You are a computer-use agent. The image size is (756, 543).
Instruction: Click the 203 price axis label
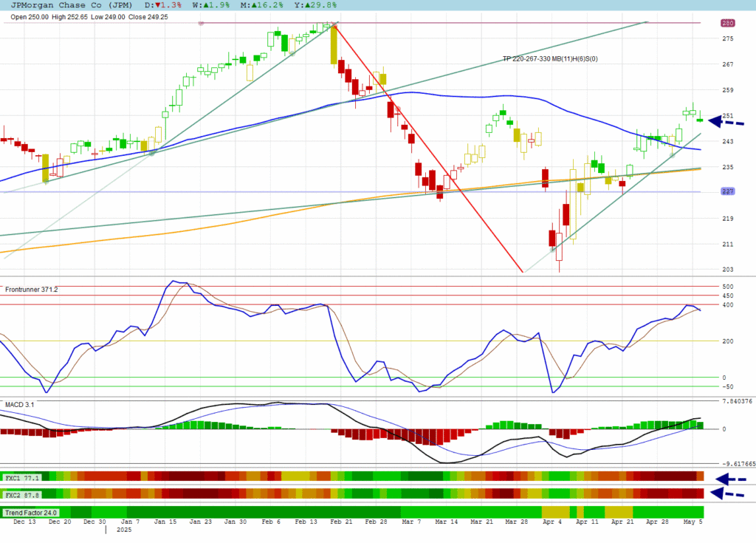pos(727,270)
